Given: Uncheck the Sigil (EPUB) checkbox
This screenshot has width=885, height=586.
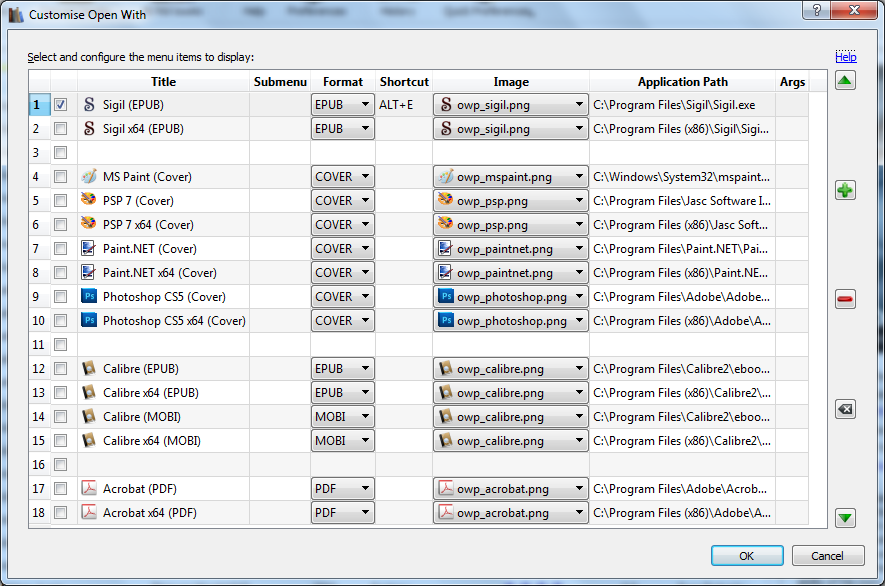Looking at the screenshot, I should tap(60, 104).
